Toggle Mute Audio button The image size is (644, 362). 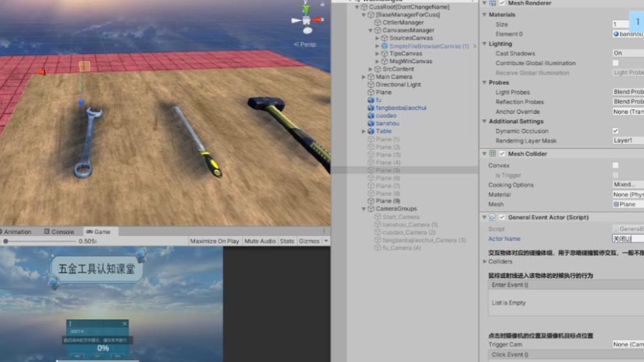click(x=260, y=241)
